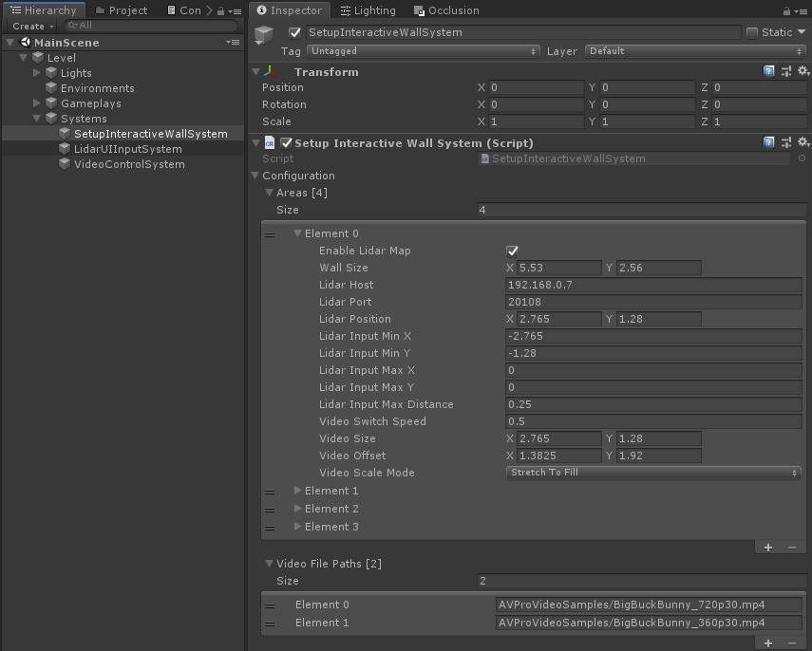Open the Video Scale Mode dropdown
The width and height of the screenshot is (812, 651).
pos(653,473)
